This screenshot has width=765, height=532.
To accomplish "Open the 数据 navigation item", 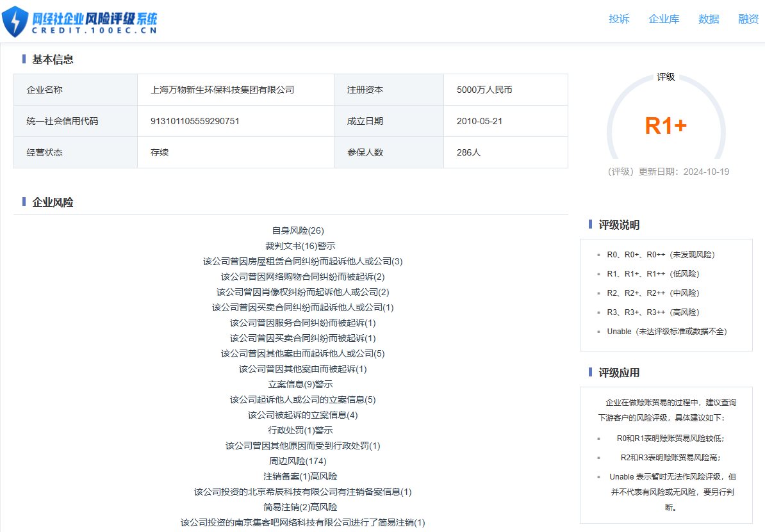I will coord(709,19).
